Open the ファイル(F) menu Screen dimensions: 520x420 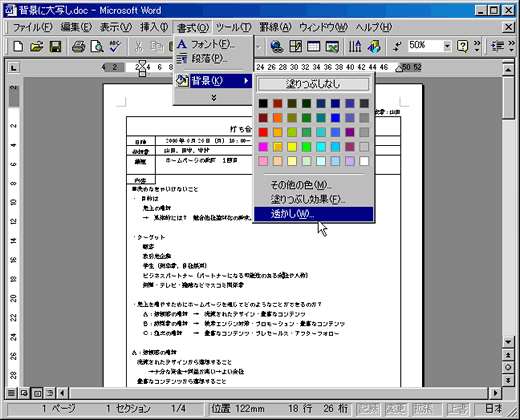click(x=32, y=27)
